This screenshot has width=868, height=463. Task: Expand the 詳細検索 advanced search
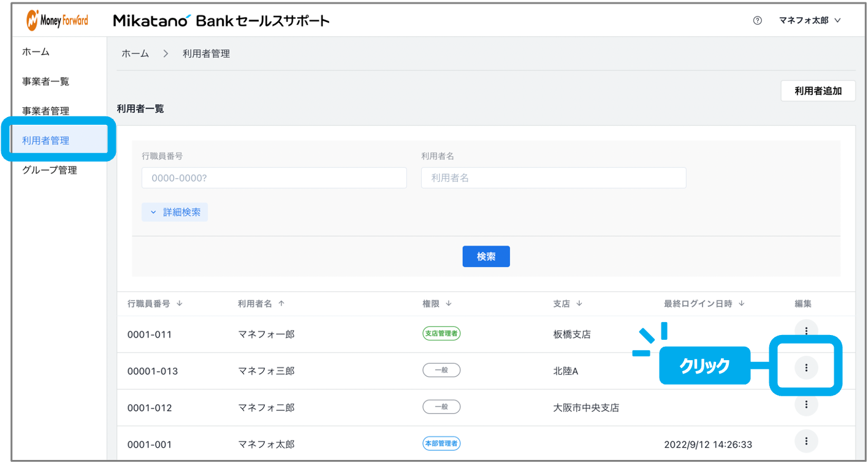click(175, 213)
